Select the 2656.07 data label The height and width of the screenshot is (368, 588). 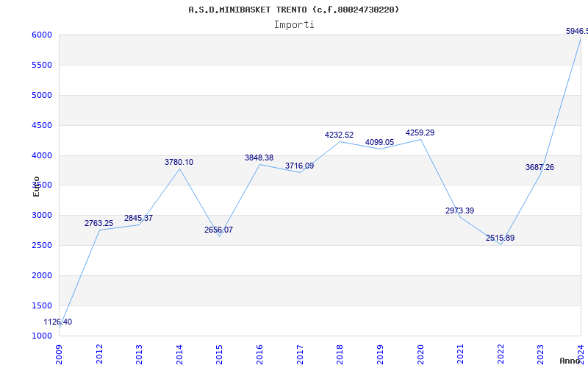point(218,230)
